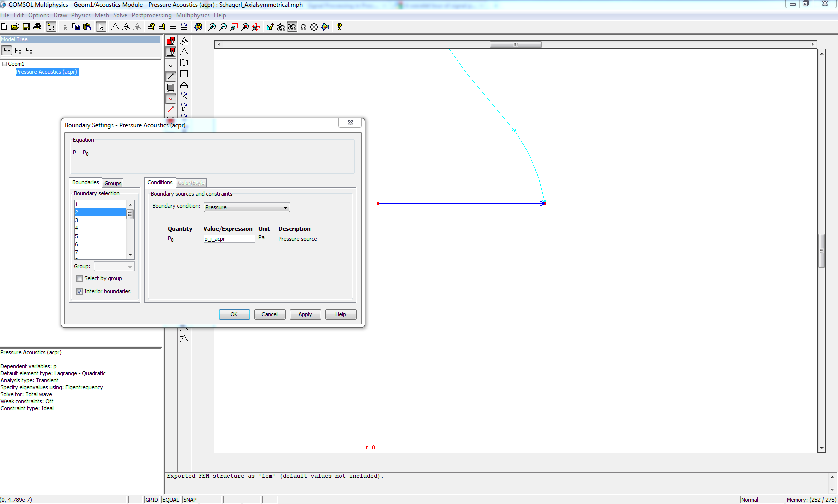Click the Apply button
Screen dimensions: 838x504
tap(305, 314)
